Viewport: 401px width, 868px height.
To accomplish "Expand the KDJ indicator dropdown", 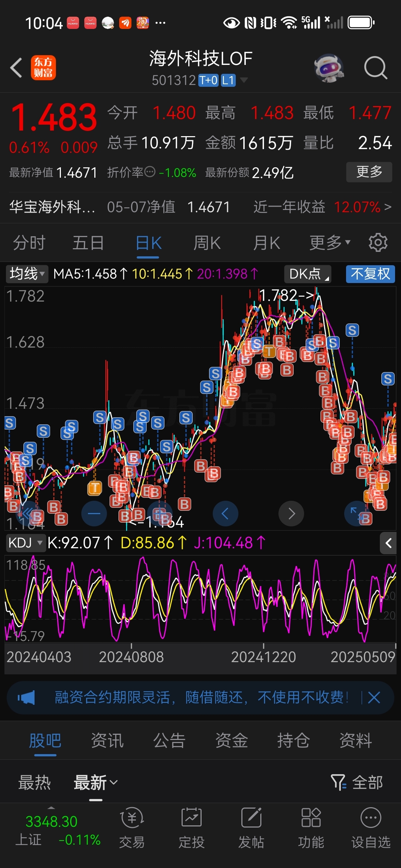I will (x=26, y=543).
